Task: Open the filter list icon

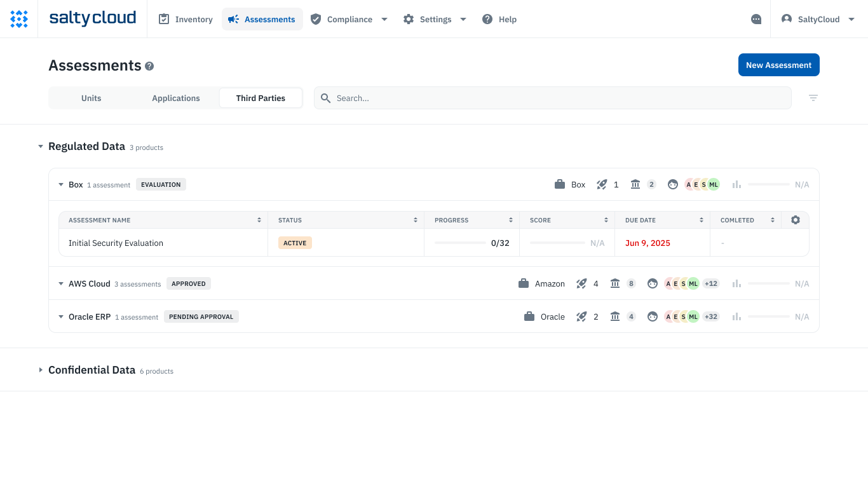Action: tap(813, 98)
